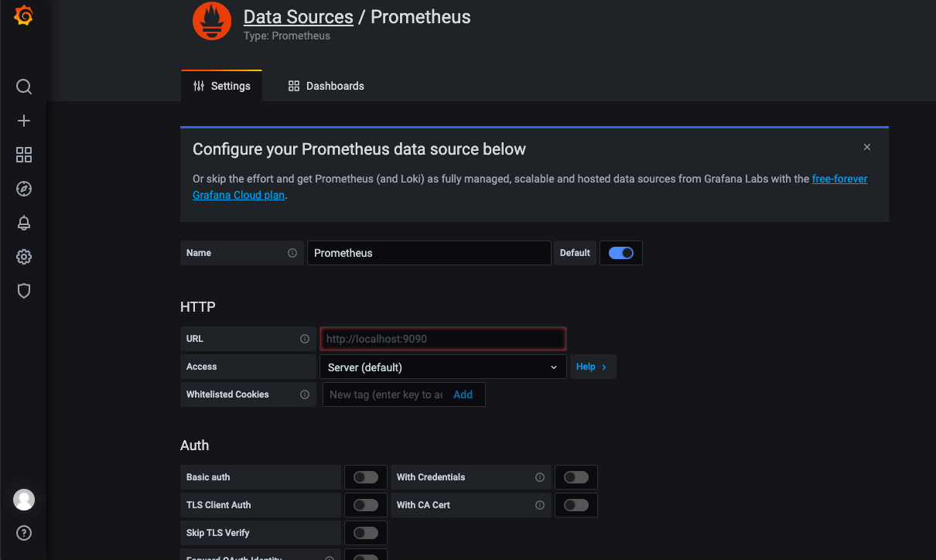Click the Prometheus flame logo
This screenshot has width=936, height=560.
[x=212, y=21]
